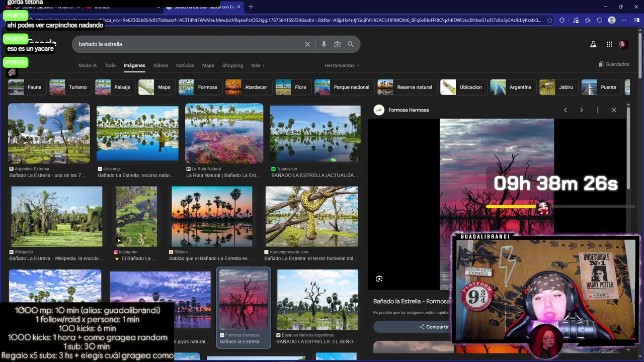
Task: Open the Argentina Extrema image result
Action: 49,133
